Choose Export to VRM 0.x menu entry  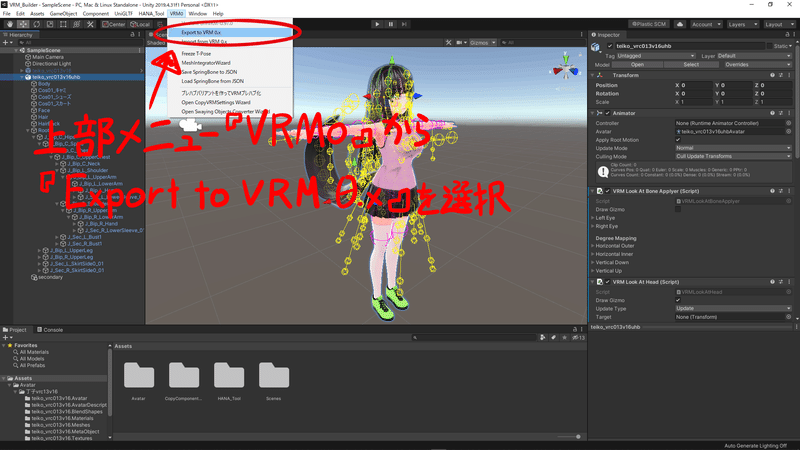pyautogui.click(x=230, y=32)
